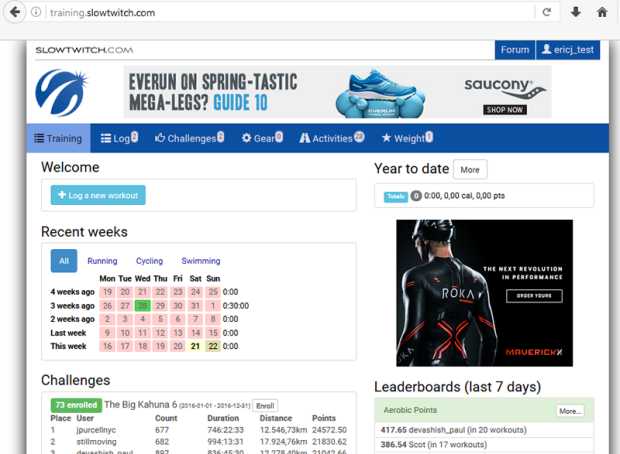Switch to the Challenges tab
This screenshot has width=620, height=454.
pos(189,138)
